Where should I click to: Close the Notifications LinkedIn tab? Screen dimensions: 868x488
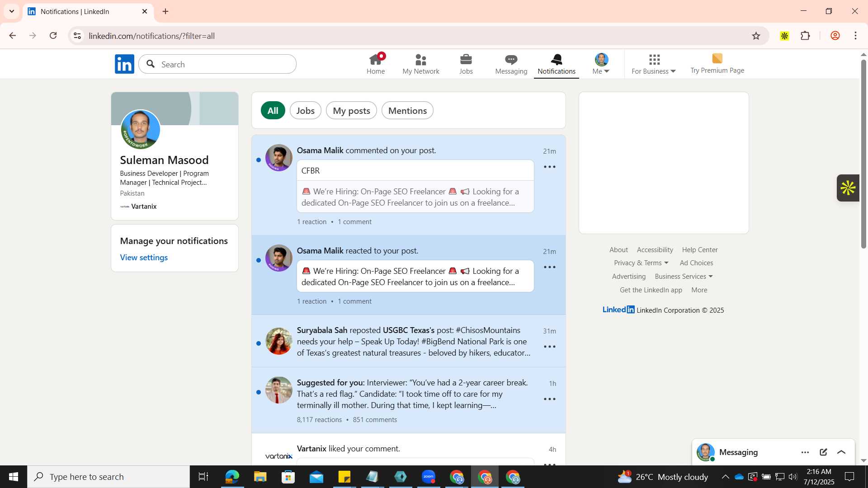145,11
